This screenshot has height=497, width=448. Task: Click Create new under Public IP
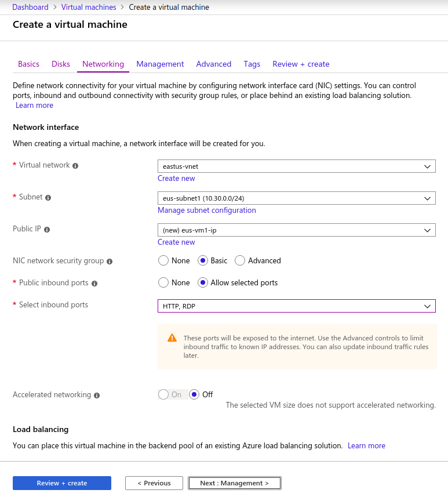point(176,242)
